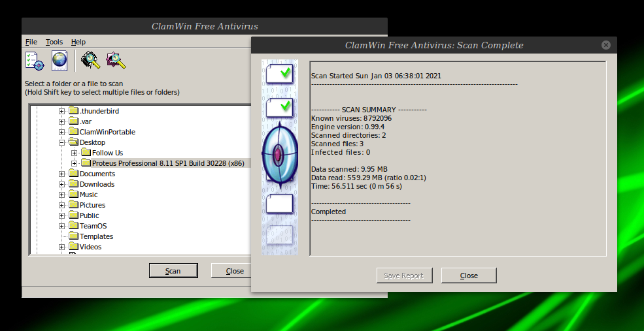
Task: Click Close button in Scan Complete dialog
Action: click(469, 276)
